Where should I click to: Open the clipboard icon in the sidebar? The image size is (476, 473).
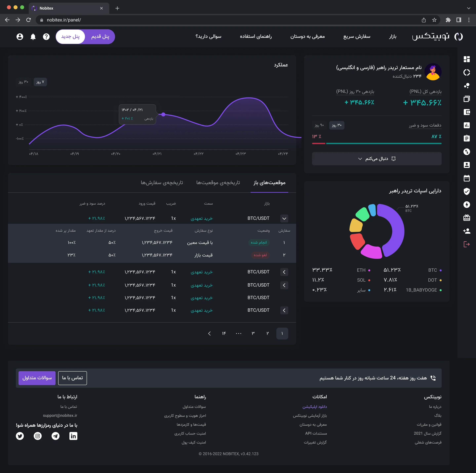coord(467,138)
